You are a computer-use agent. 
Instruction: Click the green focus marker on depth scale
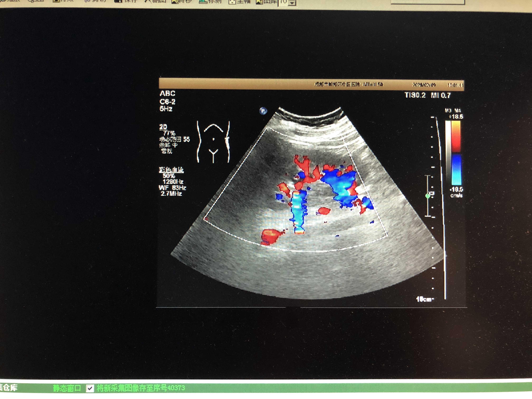point(427,196)
